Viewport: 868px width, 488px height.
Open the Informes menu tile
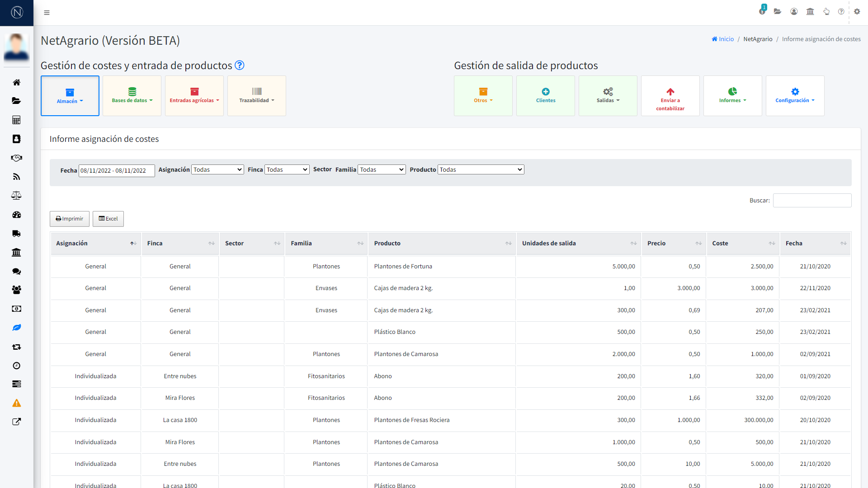click(x=732, y=96)
